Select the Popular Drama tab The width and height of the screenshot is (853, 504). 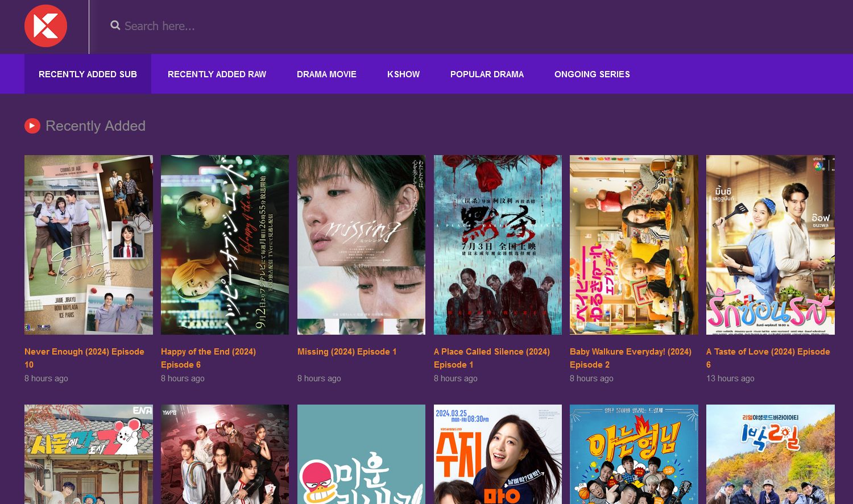click(487, 74)
